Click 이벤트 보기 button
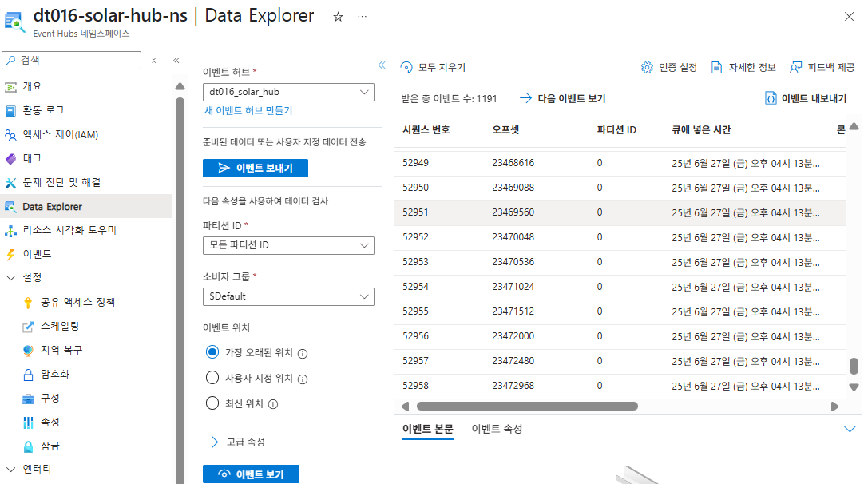 coord(251,474)
